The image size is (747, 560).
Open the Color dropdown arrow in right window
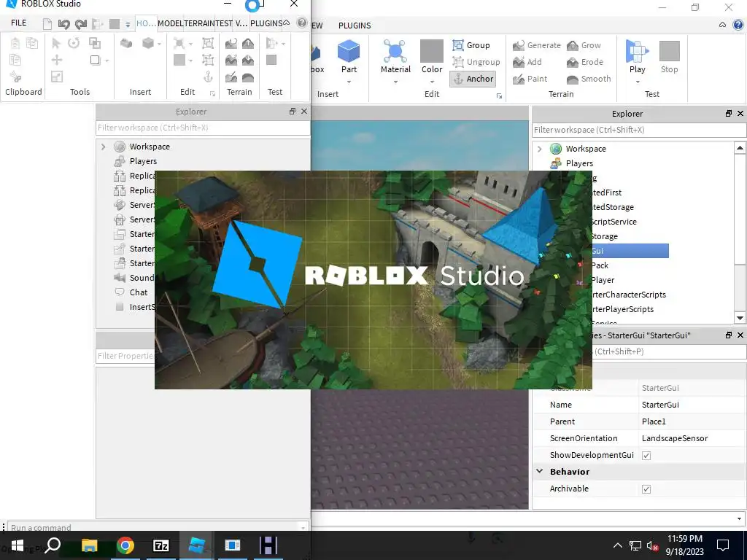coord(432,82)
